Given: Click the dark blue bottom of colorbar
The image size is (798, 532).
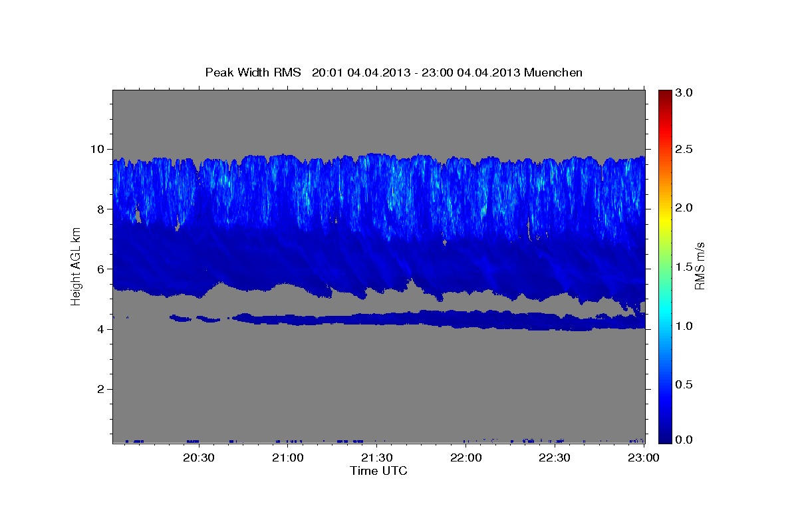Looking at the screenshot, I should pyautogui.click(x=665, y=438).
